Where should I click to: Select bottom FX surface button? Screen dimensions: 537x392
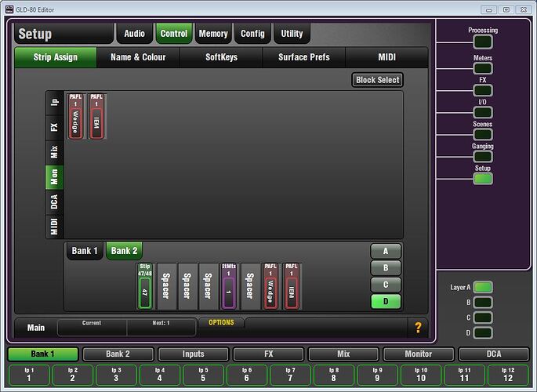tap(268, 354)
